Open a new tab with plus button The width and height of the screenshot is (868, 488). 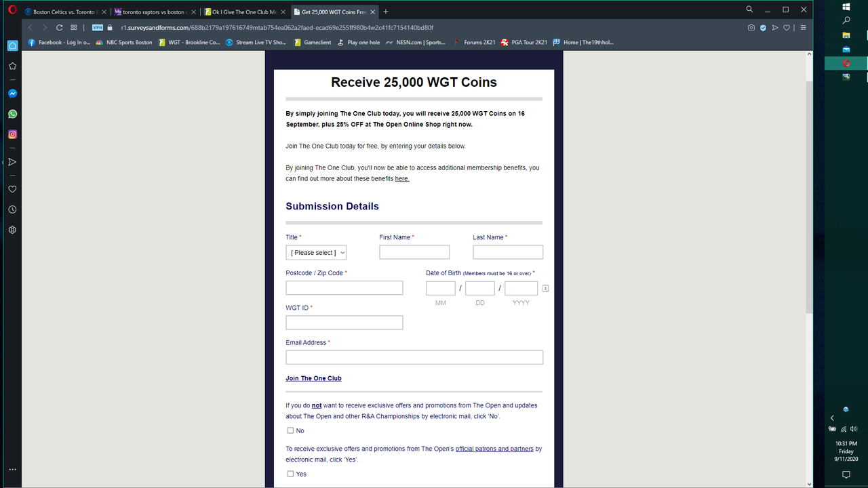pyautogui.click(x=386, y=12)
